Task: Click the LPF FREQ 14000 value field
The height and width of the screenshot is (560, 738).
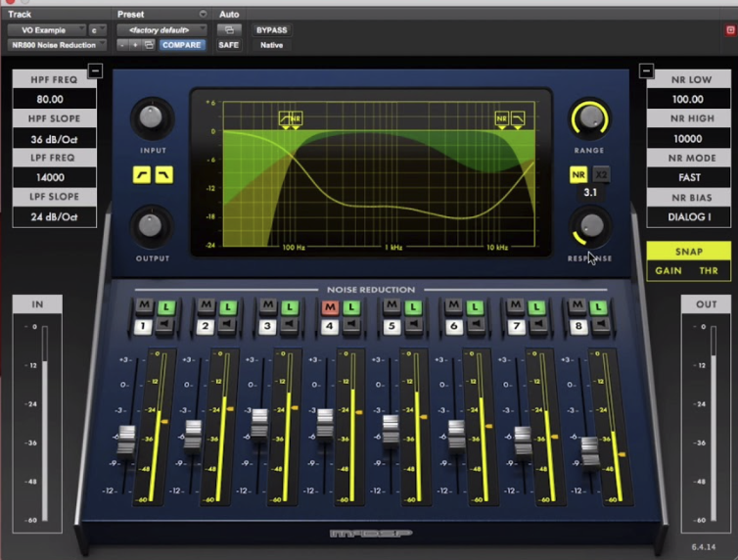Action: click(x=54, y=177)
